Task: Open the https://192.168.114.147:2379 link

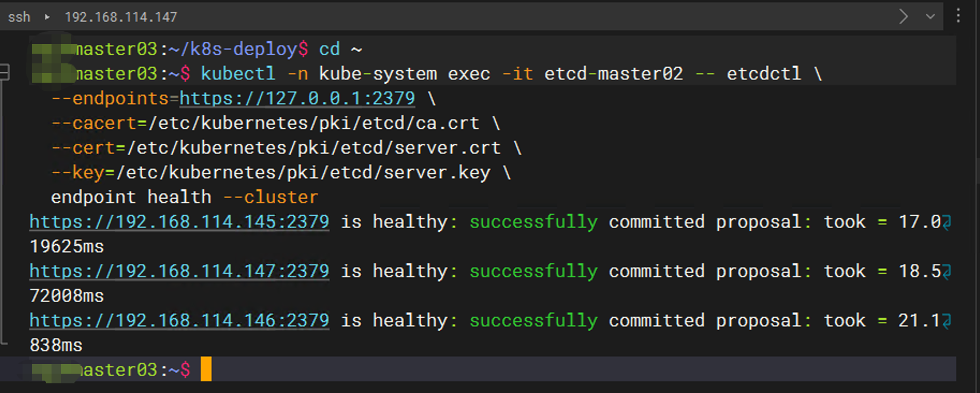Action: click(179, 271)
